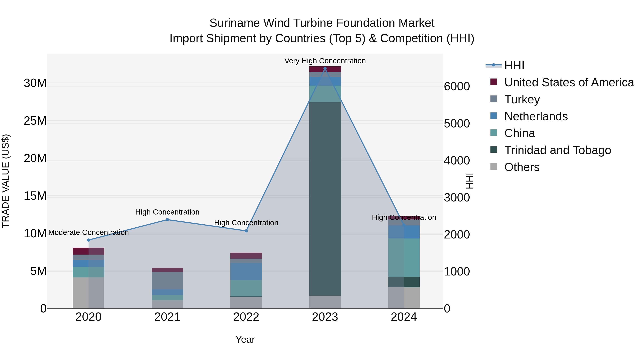
Task: Click the Year axis title
Action: (245, 339)
